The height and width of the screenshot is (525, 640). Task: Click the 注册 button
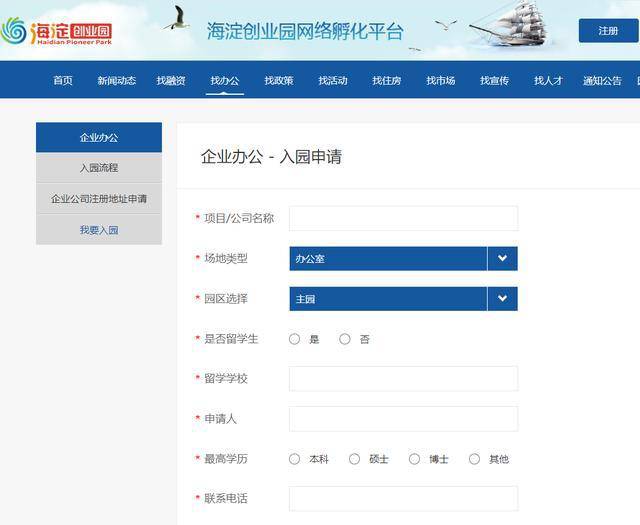608,31
